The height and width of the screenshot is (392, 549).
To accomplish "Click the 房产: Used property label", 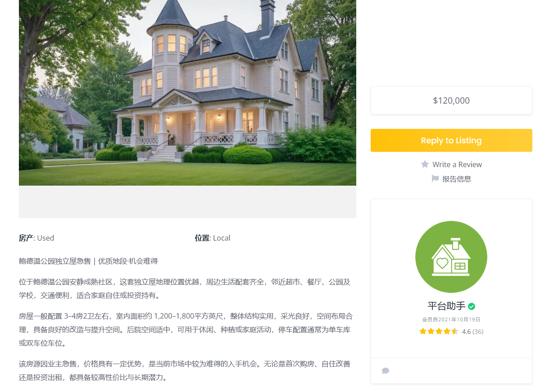I will (x=36, y=238).
